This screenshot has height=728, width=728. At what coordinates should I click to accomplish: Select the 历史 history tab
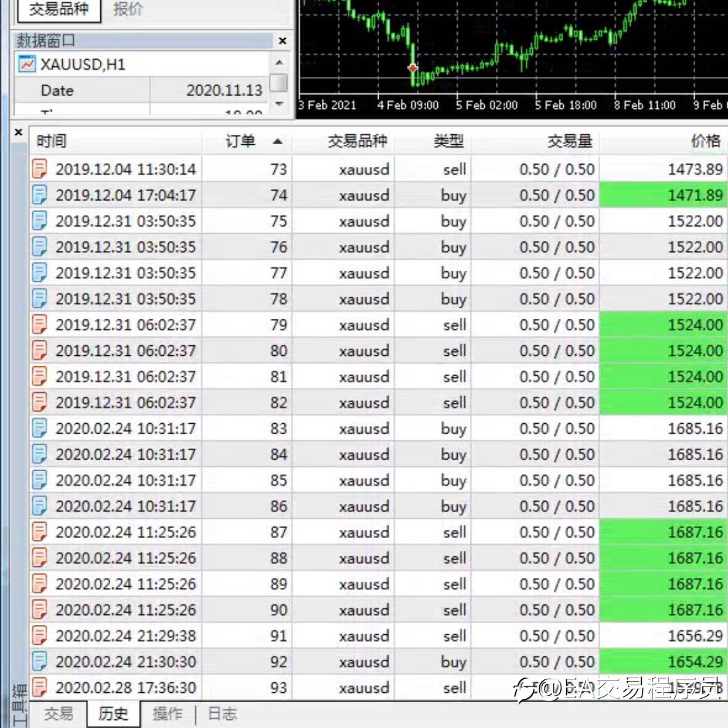pyautogui.click(x=113, y=713)
